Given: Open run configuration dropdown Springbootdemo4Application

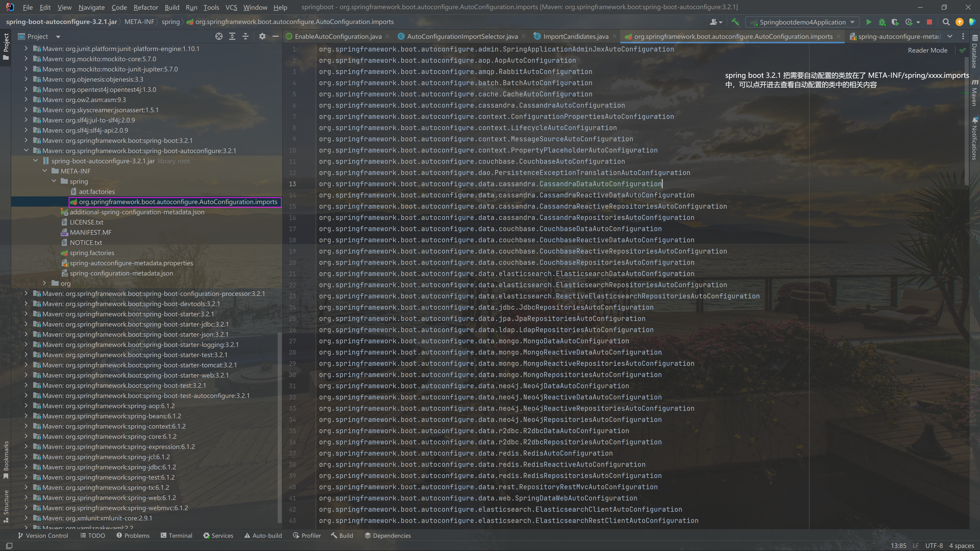Looking at the screenshot, I should click(x=803, y=22).
